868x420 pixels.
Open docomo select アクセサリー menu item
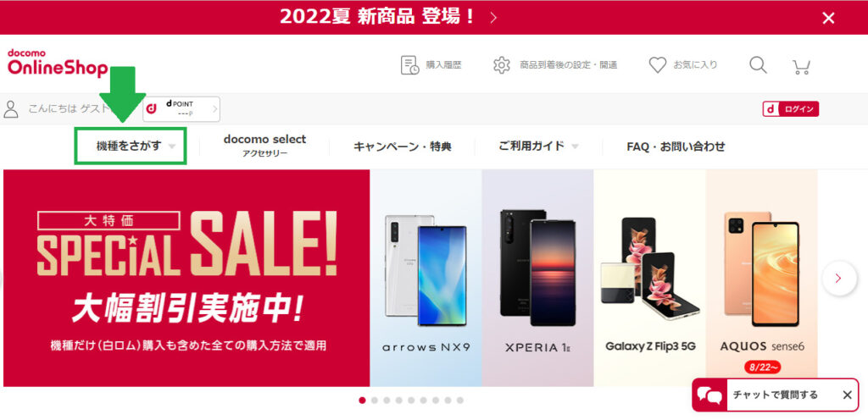(264, 146)
